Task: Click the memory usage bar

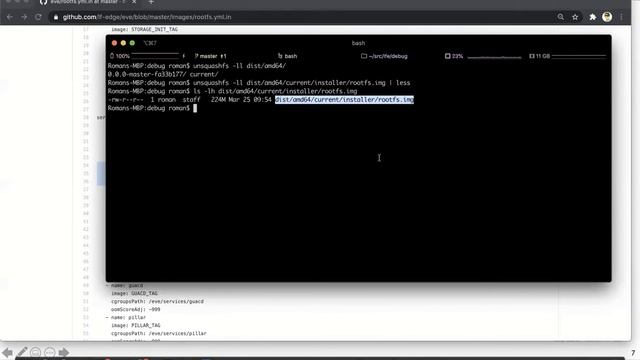Action: click(579, 56)
